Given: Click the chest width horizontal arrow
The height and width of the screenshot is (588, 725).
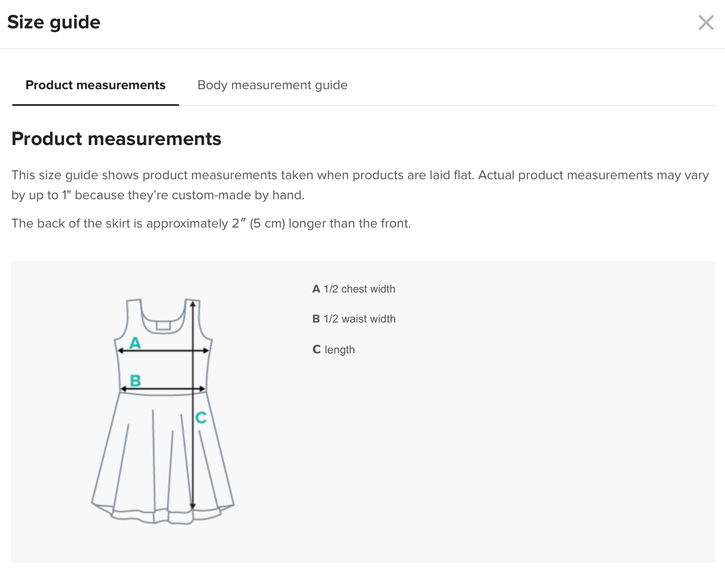Looking at the screenshot, I should pyautogui.click(x=162, y=351).
